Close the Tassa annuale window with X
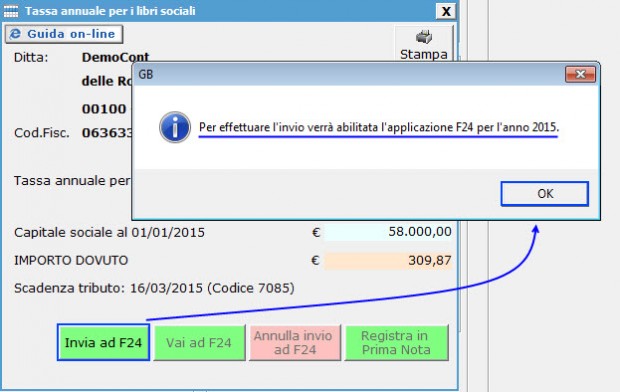The width and height of the screenshot is (620, 392). (x=446, y=11)
